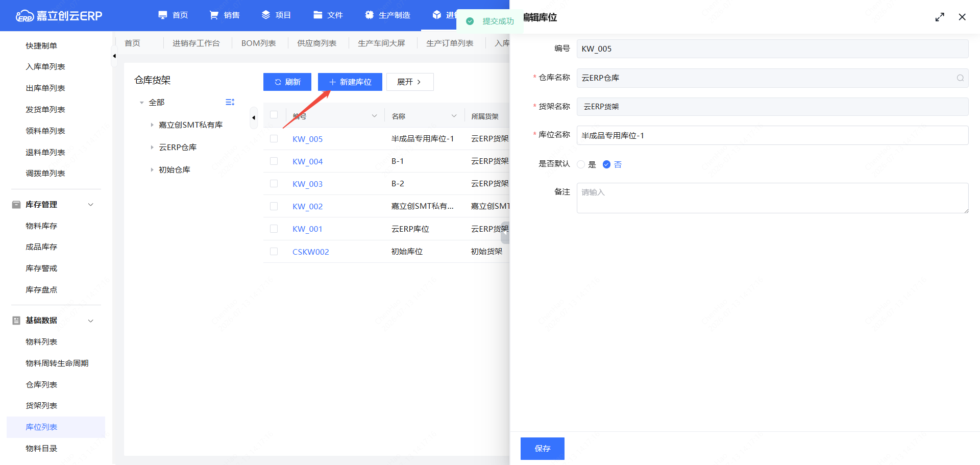Open the KW_003 link
Viewport: 980px width, 465px height.
(x=307, y=184)
